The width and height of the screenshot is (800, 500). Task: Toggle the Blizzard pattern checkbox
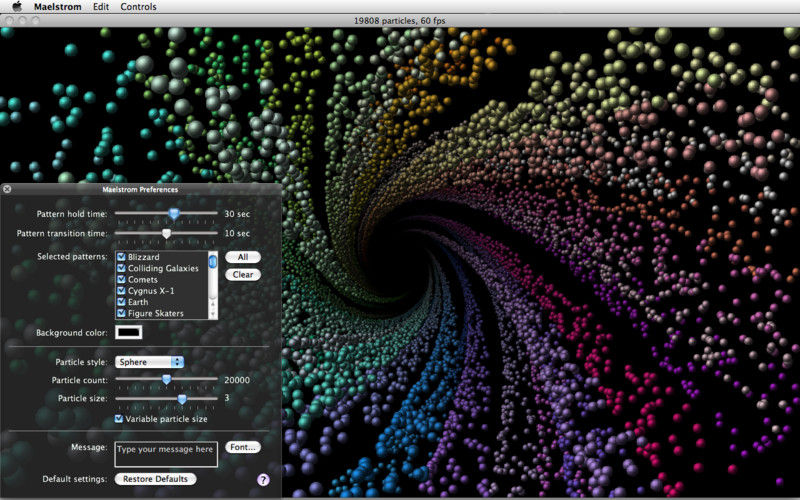[121, 257]
